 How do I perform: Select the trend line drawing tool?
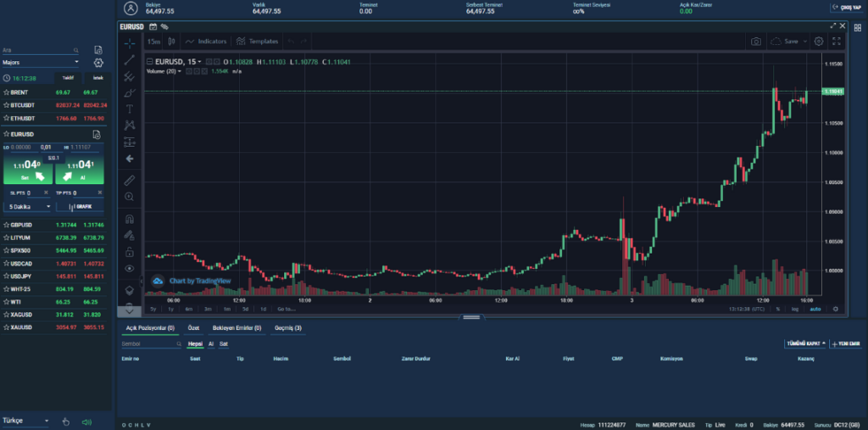click(x=129, y=60)
